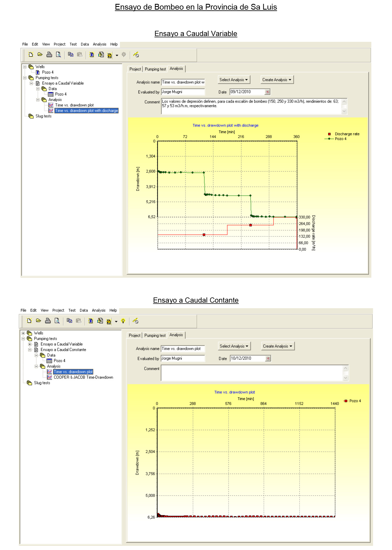Click New well icon in upper window toolbar

(92, 54)
